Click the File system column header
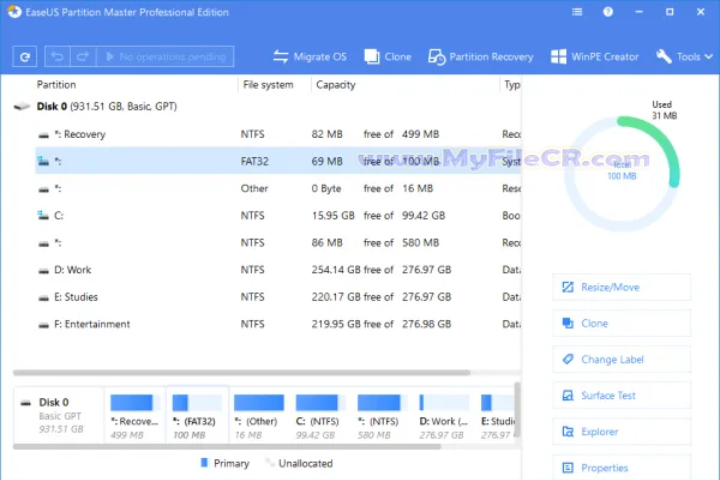 tap(268, 85)
